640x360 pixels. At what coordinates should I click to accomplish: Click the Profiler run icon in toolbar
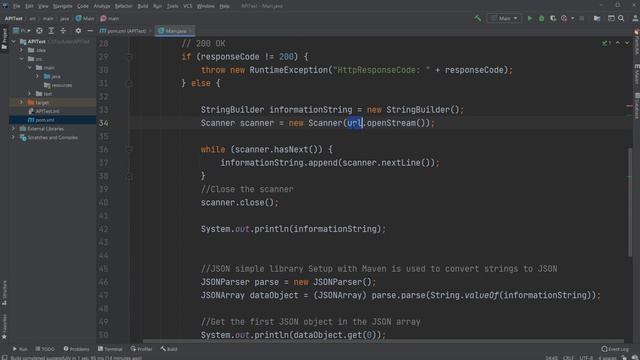pos(564,18)
